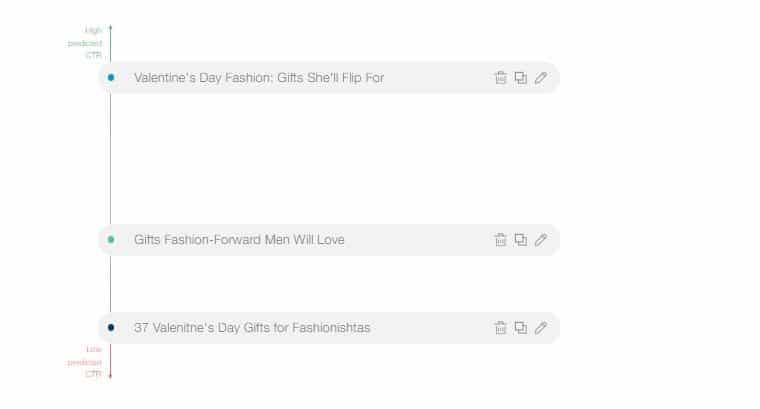This screenshot has height=409, width=760.
Task: Edit the "Valentine's Day Fashion" headline
Action: (541, 78)
